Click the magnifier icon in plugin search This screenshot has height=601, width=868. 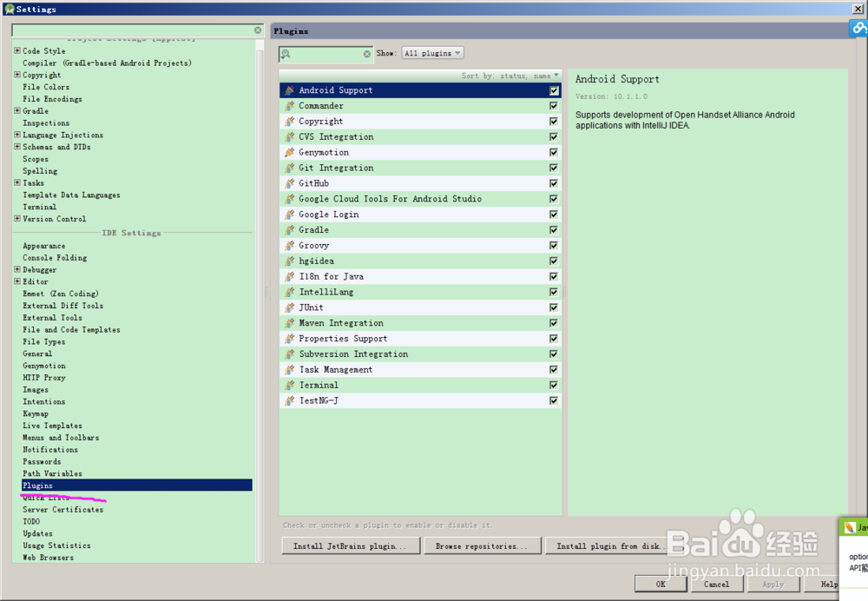pyautogui.click(x=286, y=54)
